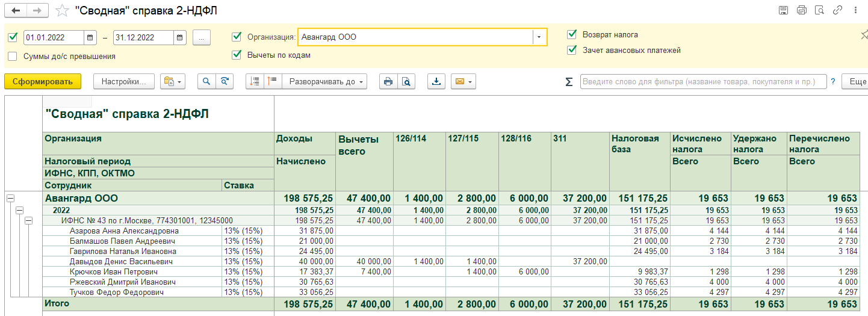Add report to favorites with star
Viewport: 868px width, 316px height.
61,10
